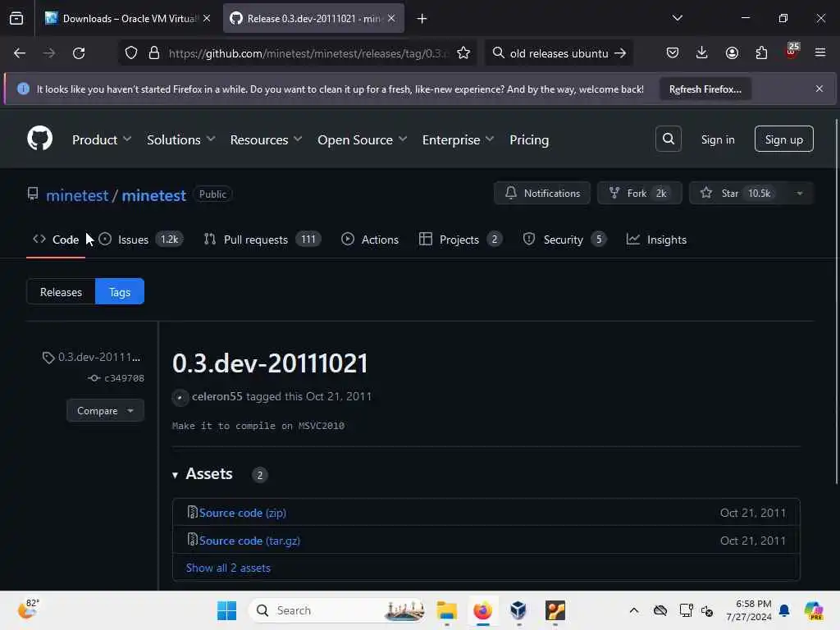Switch to the Downloads Oracle VM VirtualBox tab

click(127, 19)
